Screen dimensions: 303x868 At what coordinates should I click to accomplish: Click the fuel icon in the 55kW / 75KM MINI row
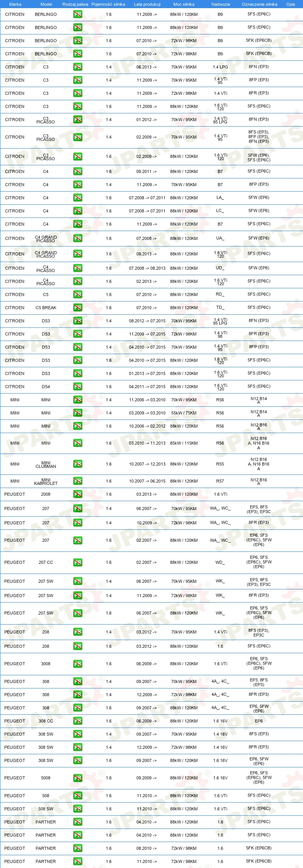click(77, 413)
